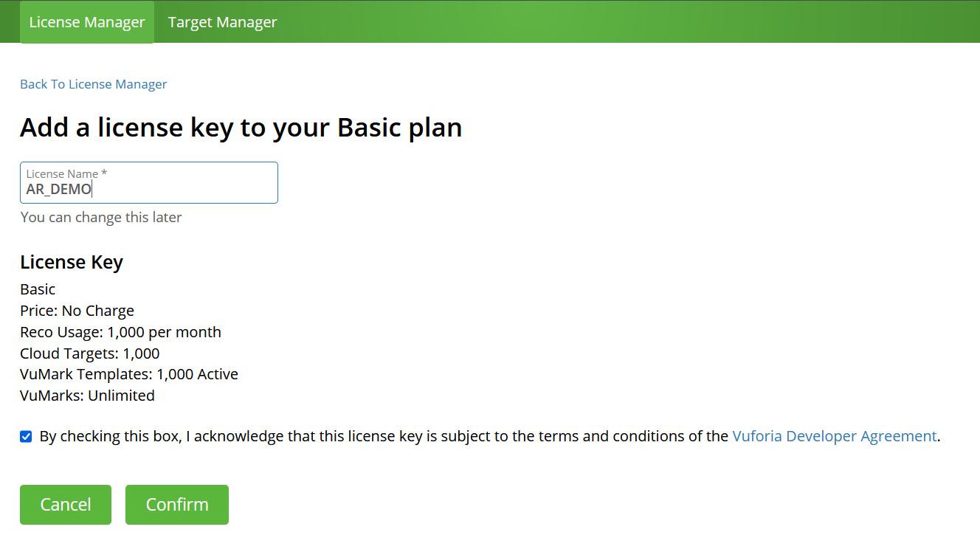This screenshot has width=980, height=552.
Task: Place the cursor in the AR_DEMO text
Action: [x=59, y=189]
